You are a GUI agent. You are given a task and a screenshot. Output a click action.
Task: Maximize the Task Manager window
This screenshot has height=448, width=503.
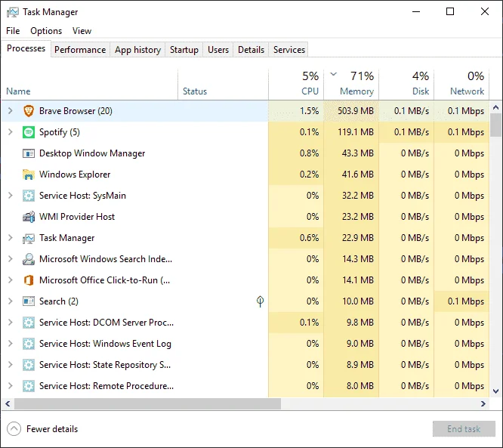tap(450, 12)
